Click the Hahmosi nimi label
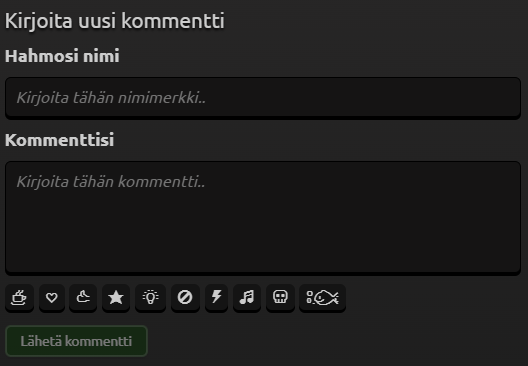Viewport: 528px width, 366px height. (x=62, y=56)
